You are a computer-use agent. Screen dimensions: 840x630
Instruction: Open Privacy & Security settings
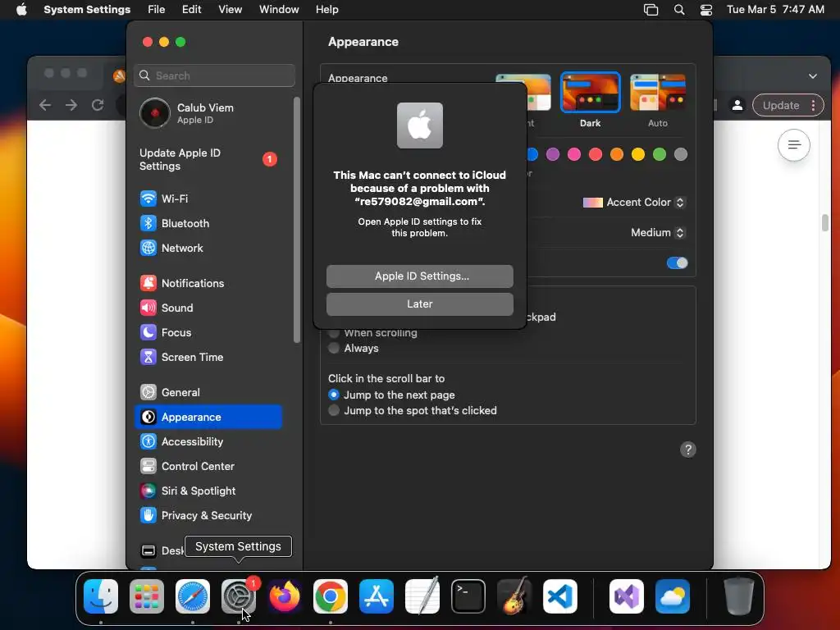(208, 516)
